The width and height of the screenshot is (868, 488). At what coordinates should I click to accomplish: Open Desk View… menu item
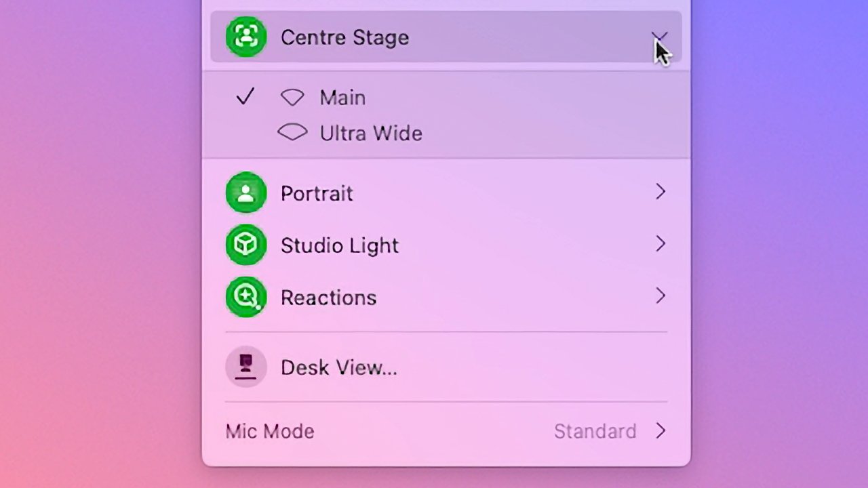(338, 367)
